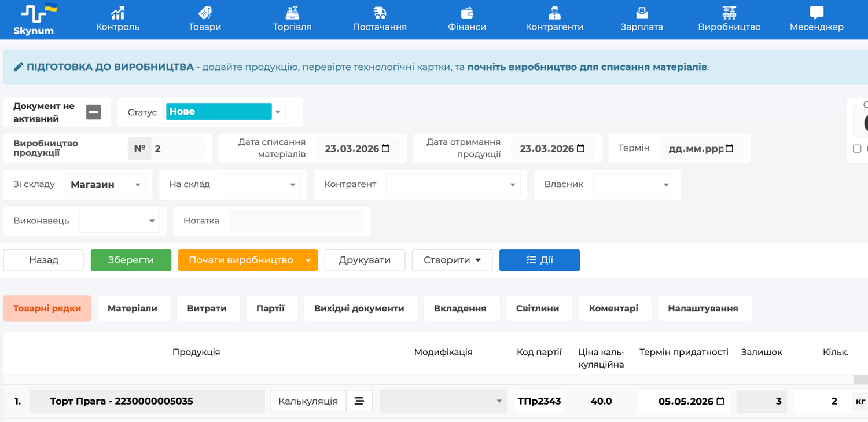Open the Месенджер chat bubble icon
Viewport: 868px width, 422px height.
point(816,13)
